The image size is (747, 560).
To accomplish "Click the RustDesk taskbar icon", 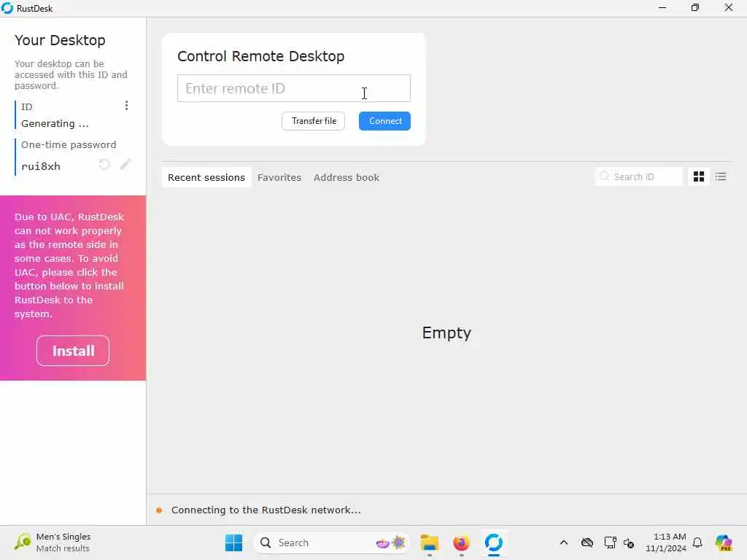I will 494,542.
